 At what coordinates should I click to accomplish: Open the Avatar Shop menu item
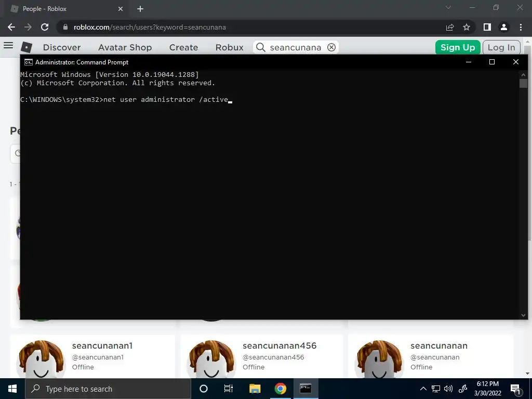coord(125,47)
